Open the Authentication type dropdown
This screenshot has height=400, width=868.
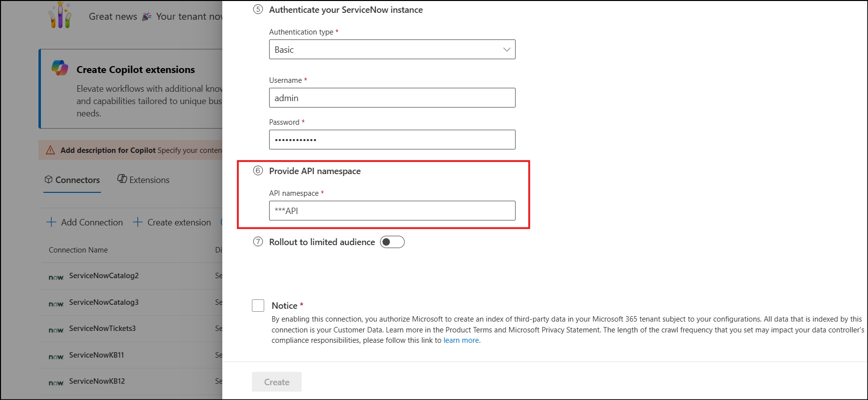pos(392,49)
